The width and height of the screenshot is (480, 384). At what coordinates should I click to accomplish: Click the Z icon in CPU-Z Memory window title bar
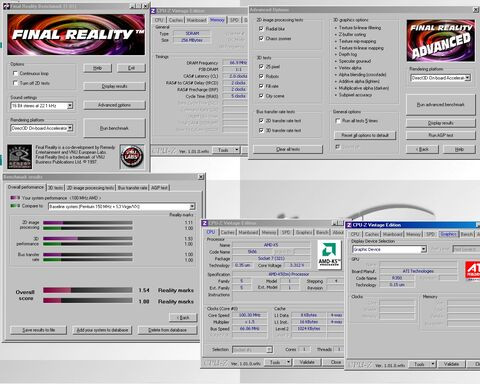click(x=153, y=11)
